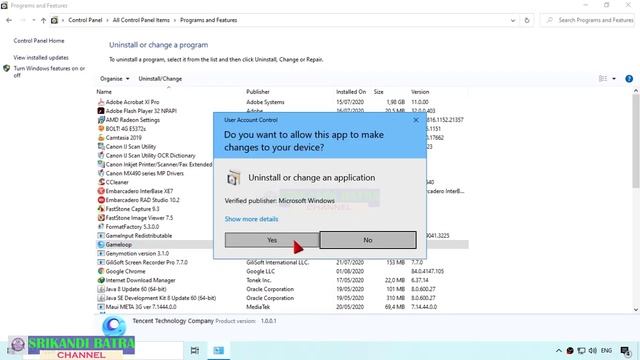The image size is (640, 360).
Task: Open the network tray icon
Action: point(581,351)
